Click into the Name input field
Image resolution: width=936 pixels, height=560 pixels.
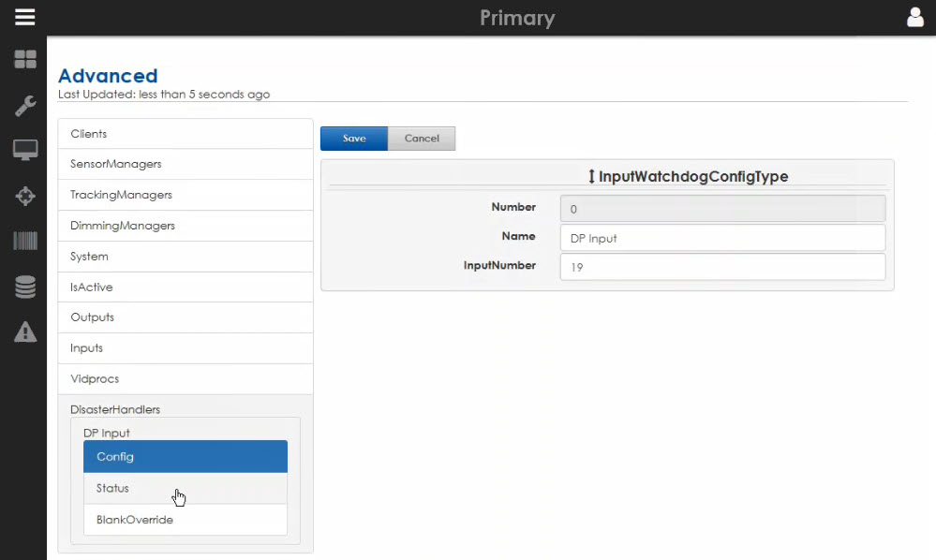[x=721, y=238]
